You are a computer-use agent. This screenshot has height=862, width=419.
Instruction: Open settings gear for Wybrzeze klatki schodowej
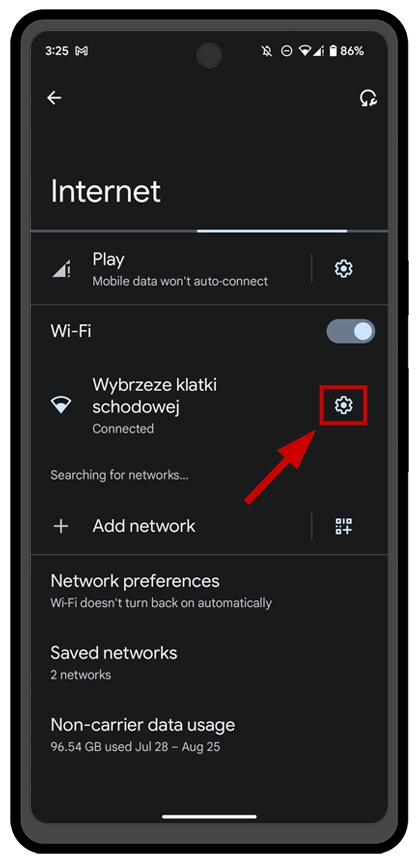point(344,405)
